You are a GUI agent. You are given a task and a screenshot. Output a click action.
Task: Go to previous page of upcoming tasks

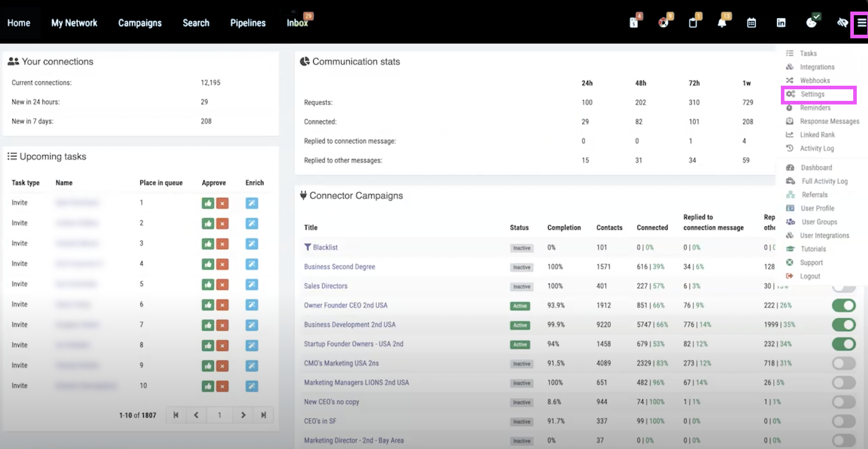[196, 415]
